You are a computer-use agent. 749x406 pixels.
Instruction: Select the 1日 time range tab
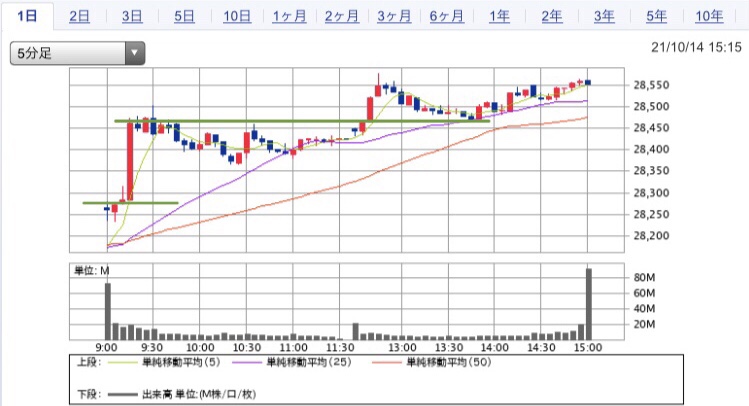click(x=29, y=16)
